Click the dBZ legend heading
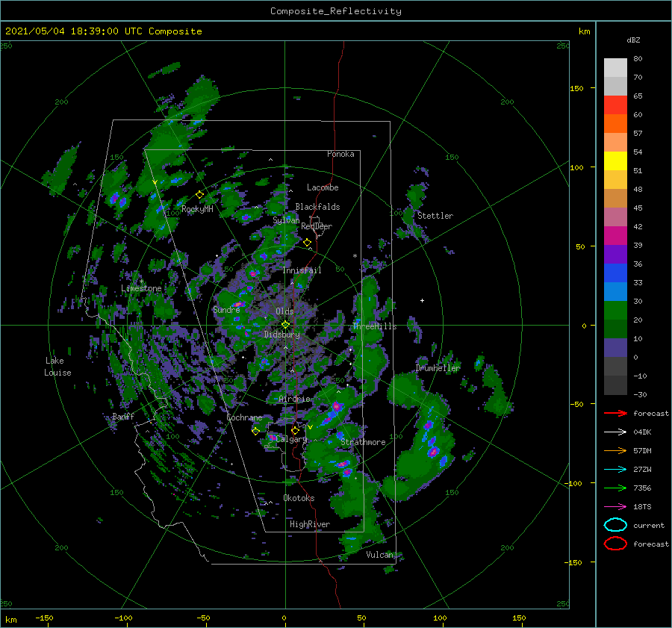 coord(633,40)
